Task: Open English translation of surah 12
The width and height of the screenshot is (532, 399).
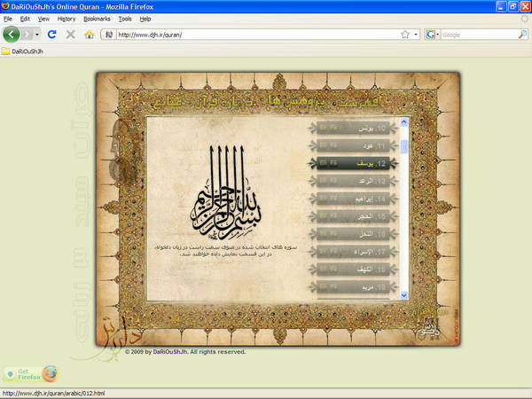Action: coord(323,163)
